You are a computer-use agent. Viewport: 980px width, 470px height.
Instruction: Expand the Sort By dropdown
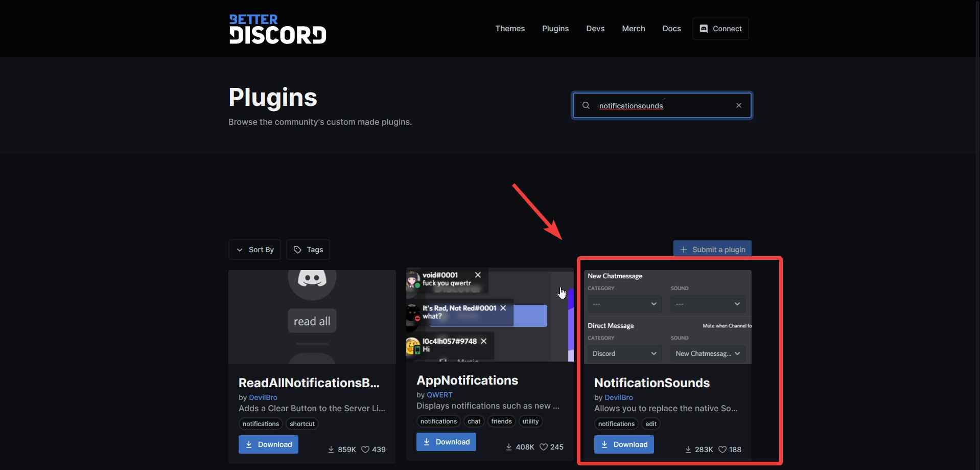[x=254, y=250]
